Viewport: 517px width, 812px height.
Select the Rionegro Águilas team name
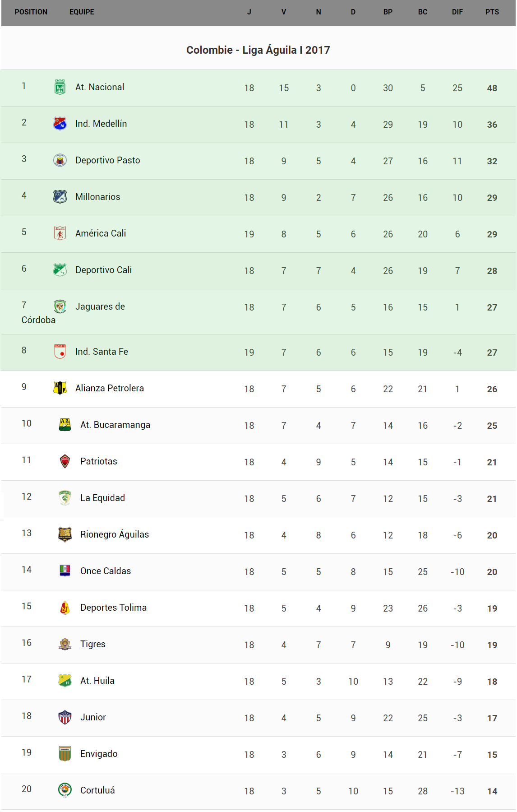pyautogui.click(x=114, y=534)
